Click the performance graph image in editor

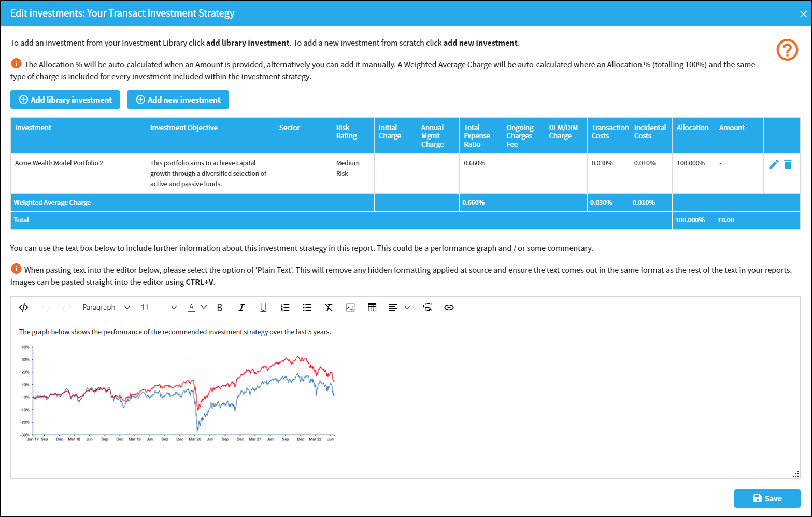click(x=178, y=393)
